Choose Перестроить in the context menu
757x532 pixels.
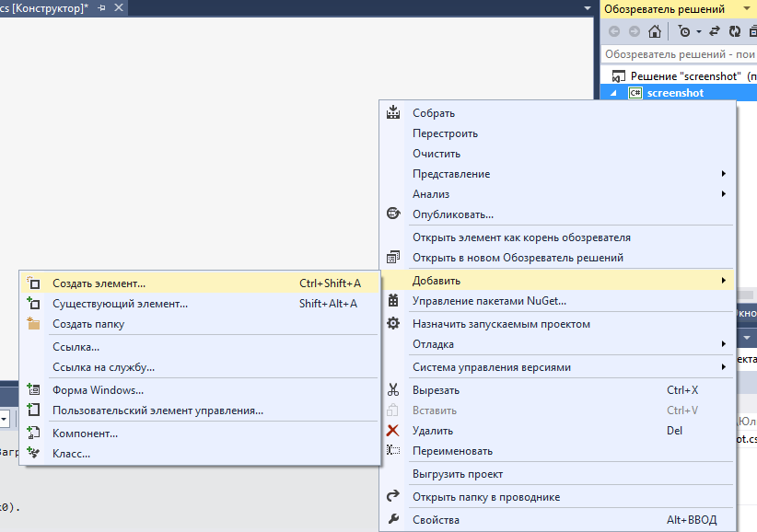pos(557,133)
